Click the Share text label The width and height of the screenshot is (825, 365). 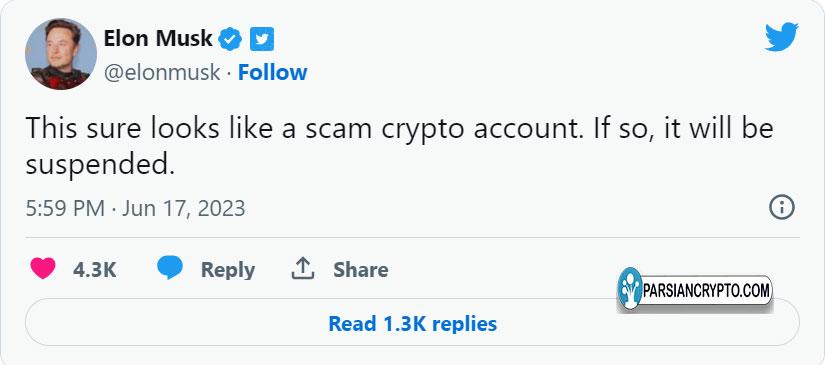[361, 270]
